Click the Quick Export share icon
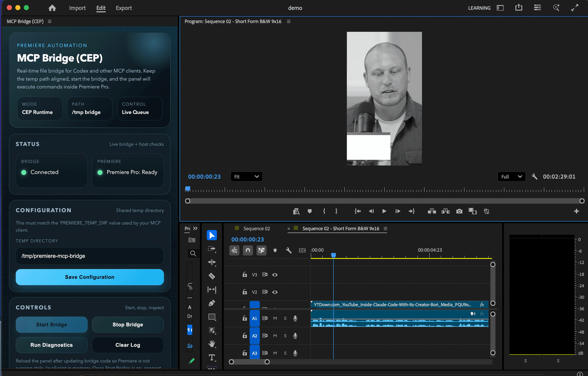 coord(519,8)
